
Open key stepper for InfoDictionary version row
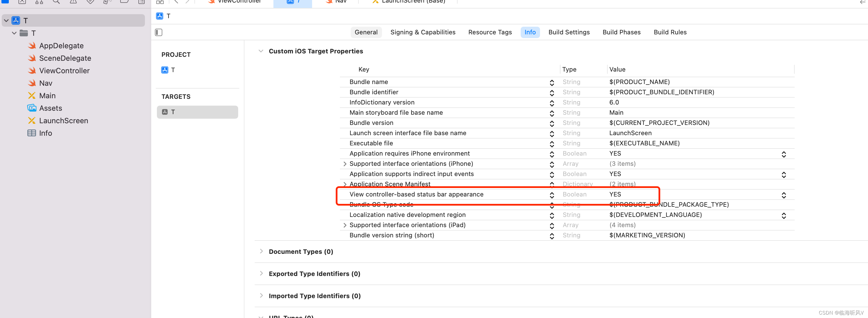point(552,103)
